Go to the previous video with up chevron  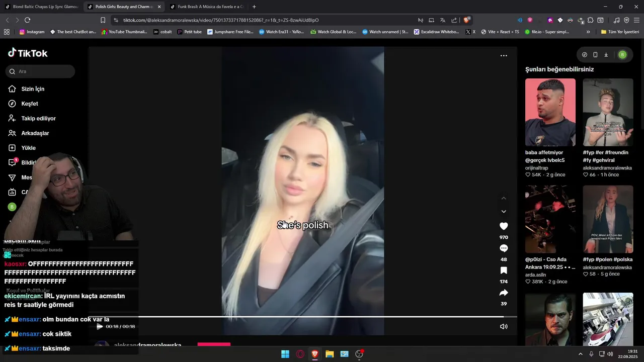tap(504, 198)
